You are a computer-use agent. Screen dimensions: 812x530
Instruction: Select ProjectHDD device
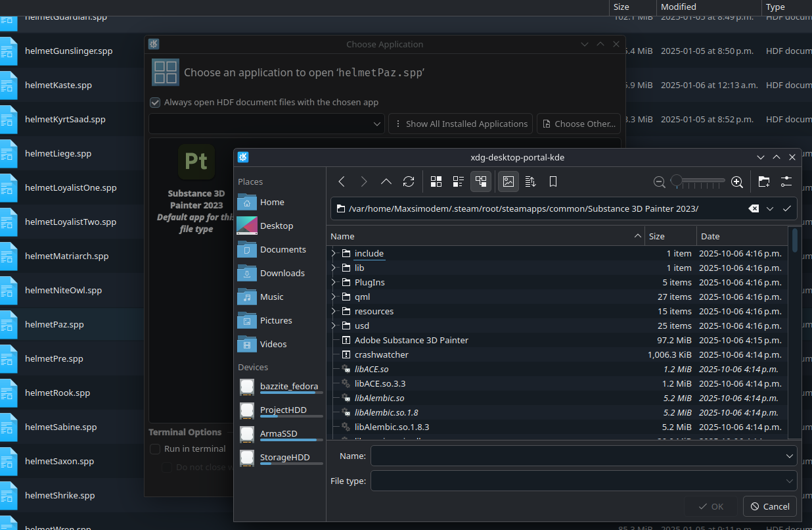click(281, 410)
